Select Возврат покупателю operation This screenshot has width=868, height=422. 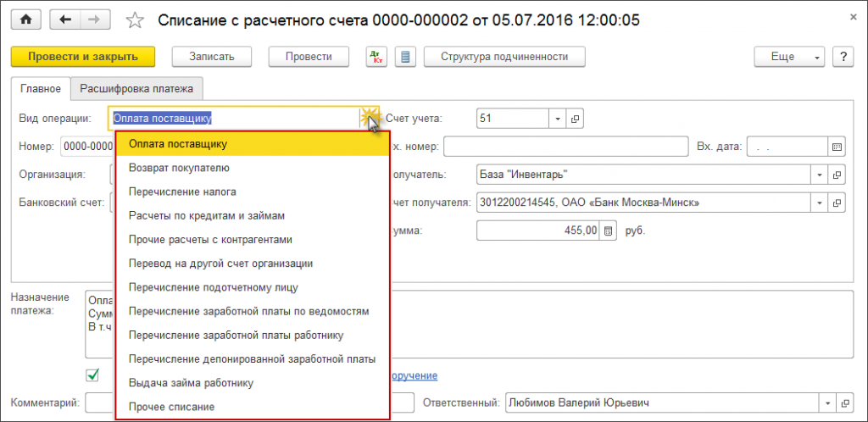point(252,168)
